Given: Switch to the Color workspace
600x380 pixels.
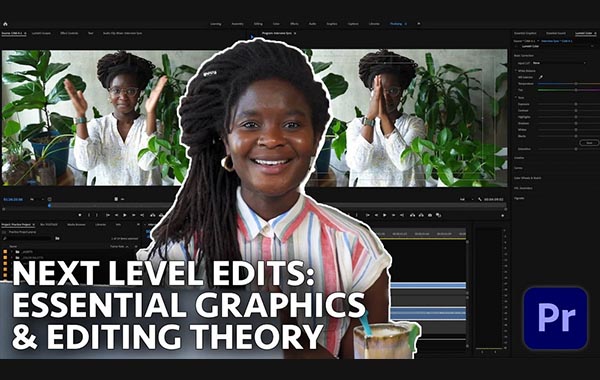Looking at the screenshot, I should 276,24.
